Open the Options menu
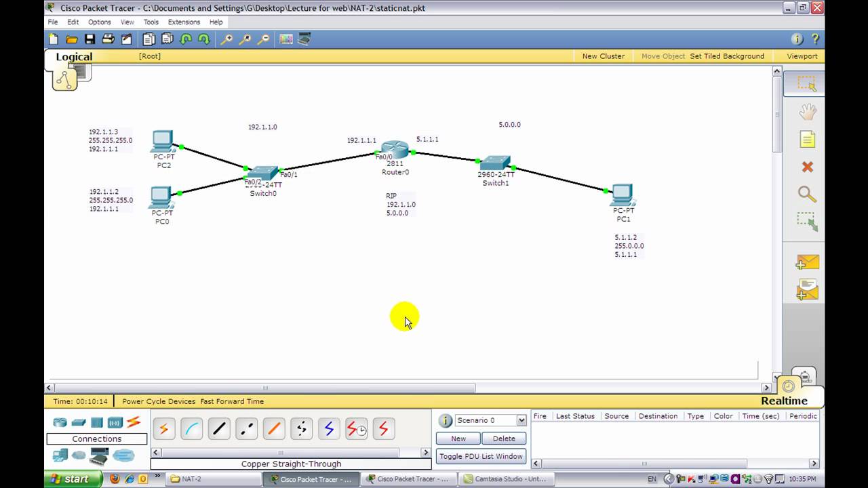This screenshot has width=868, height=488. click(x=99, y=22)
